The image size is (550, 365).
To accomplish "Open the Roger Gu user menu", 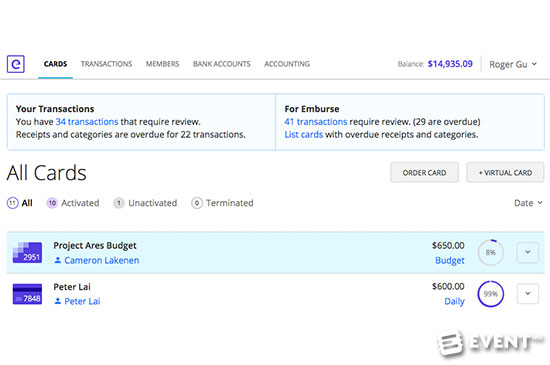I will pyautogui.click(x=513, y=65).
